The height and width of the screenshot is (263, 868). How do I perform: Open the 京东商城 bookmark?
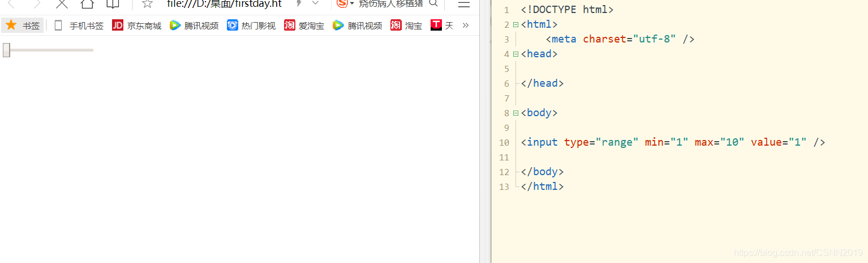point(137,26)
